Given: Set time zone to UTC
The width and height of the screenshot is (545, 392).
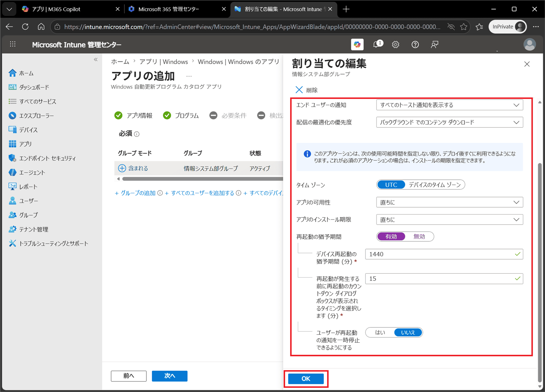Looking at the screenshot, I should coord(391,185).
